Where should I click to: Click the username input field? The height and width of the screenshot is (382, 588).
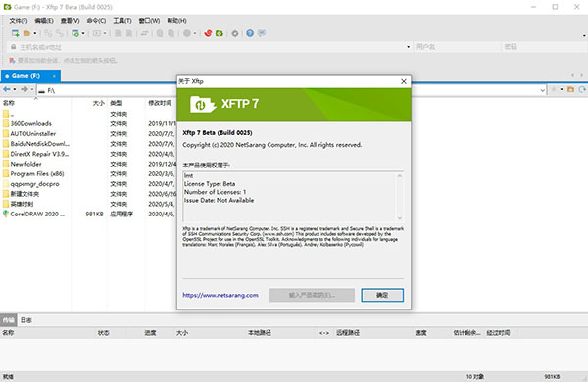[x=457, y=47]
